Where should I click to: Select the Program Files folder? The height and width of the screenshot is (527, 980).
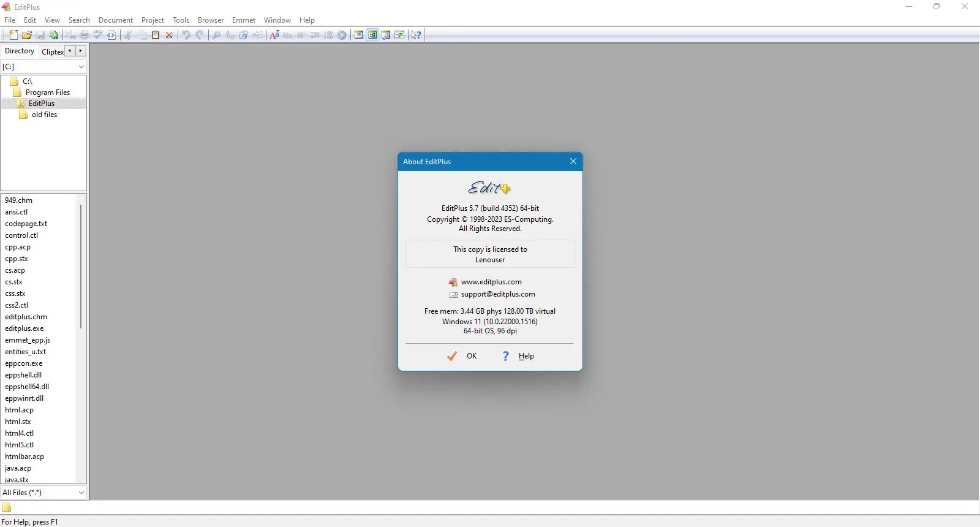(48, 93)
